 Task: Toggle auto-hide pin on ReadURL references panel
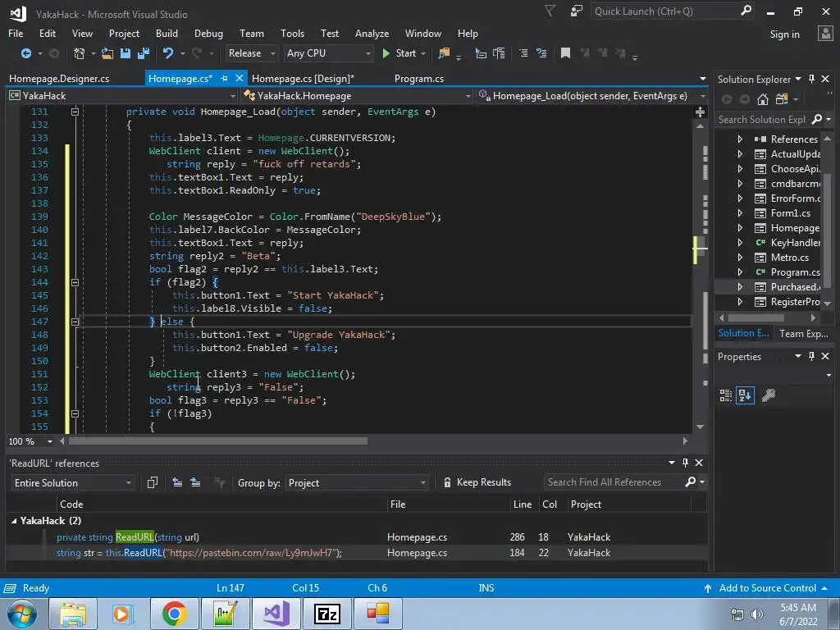[685, 463]
